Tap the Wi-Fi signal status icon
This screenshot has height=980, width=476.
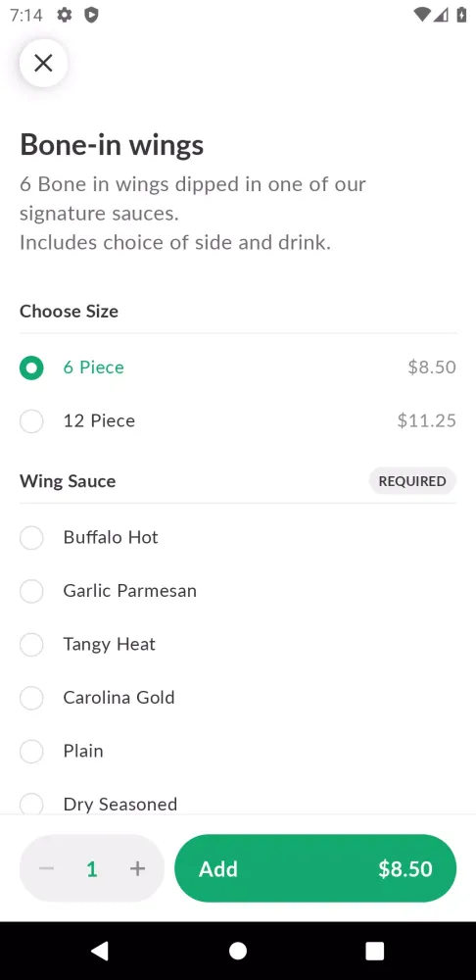pos(422,15)
